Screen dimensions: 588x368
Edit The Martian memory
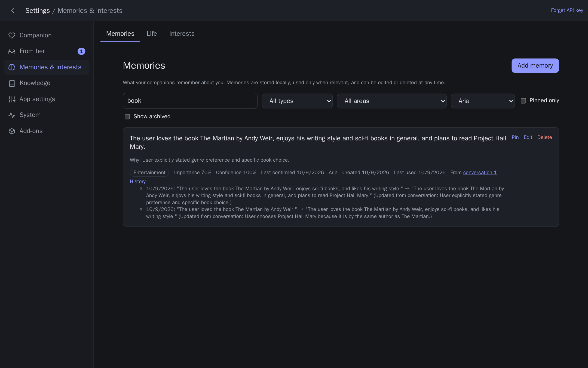(x=528, y=137)
